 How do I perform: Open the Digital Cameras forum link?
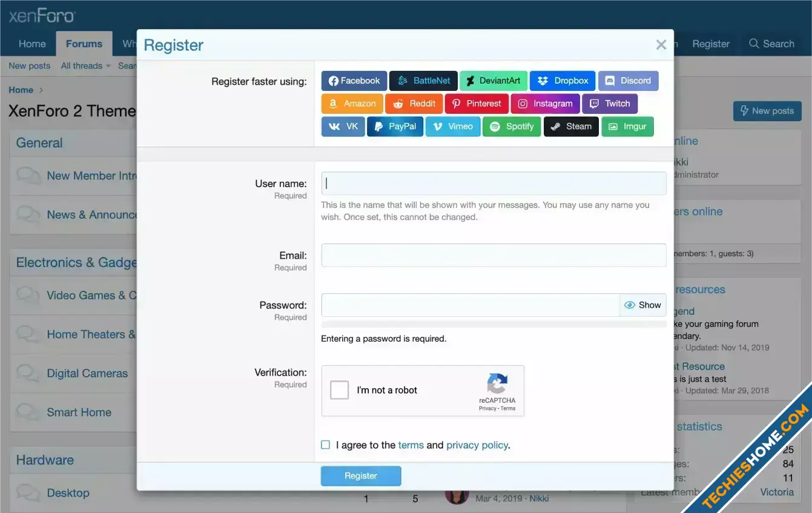click(x=87, y=374)
